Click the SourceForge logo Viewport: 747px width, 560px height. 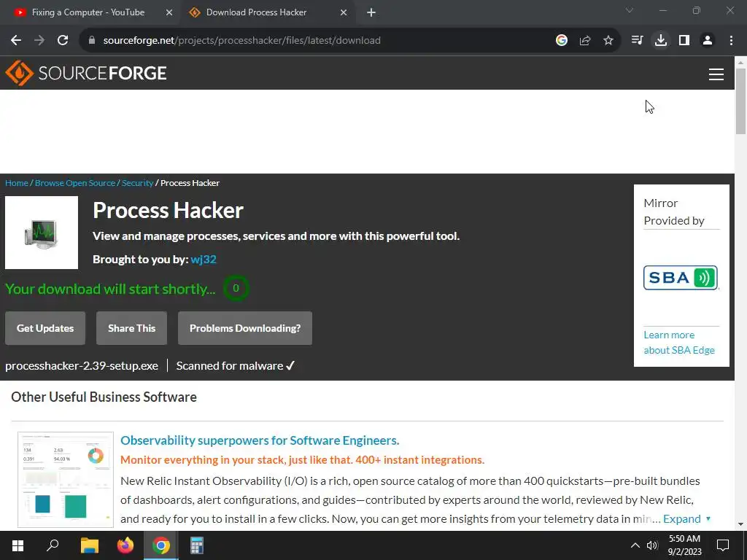[86, 73]
